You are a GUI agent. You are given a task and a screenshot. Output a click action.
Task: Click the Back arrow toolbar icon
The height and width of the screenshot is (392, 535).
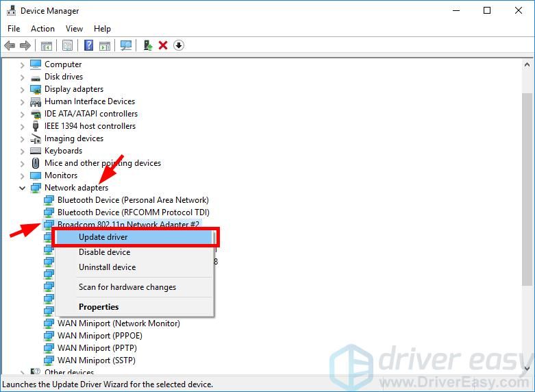10,46
